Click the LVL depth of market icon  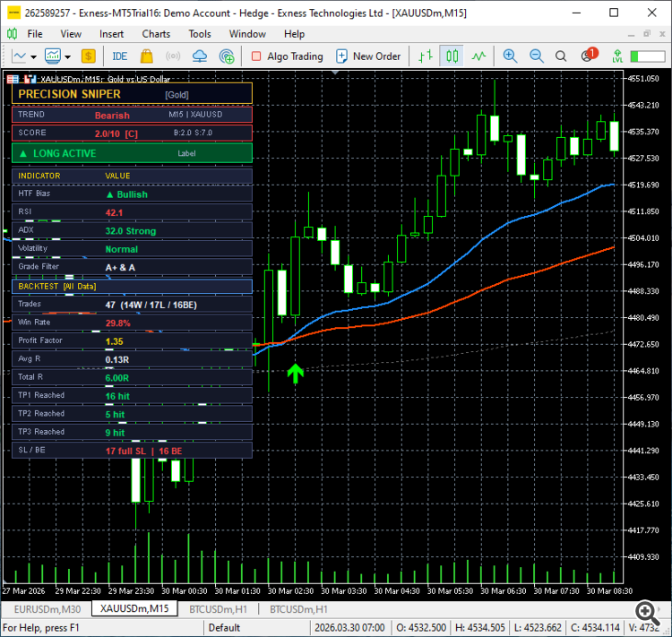(x=617, y=56)
